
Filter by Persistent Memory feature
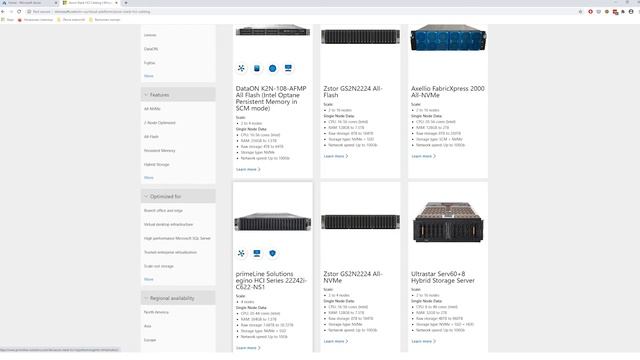point(160,151)
